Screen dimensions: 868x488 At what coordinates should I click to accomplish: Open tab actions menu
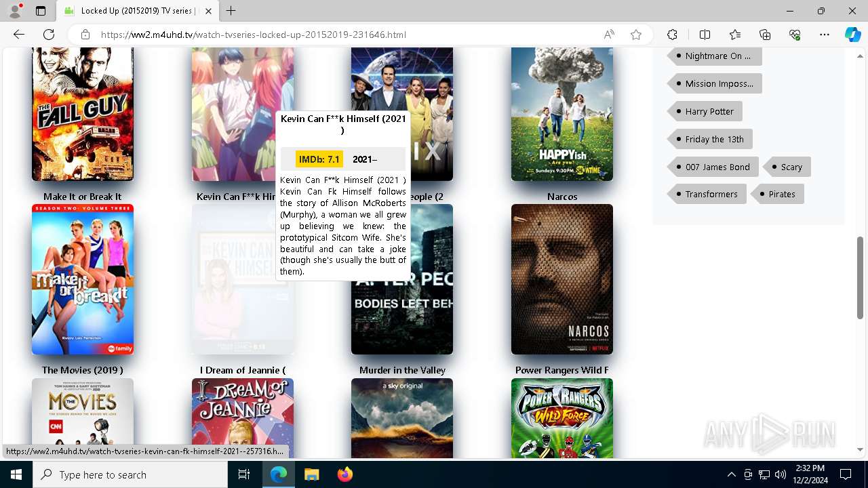pyautogui.click(x=41, y=11)
